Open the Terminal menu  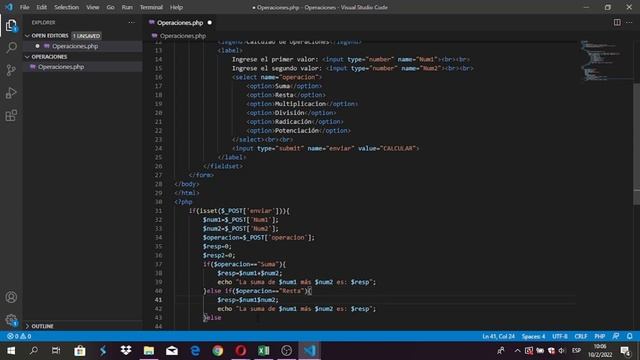151,7
